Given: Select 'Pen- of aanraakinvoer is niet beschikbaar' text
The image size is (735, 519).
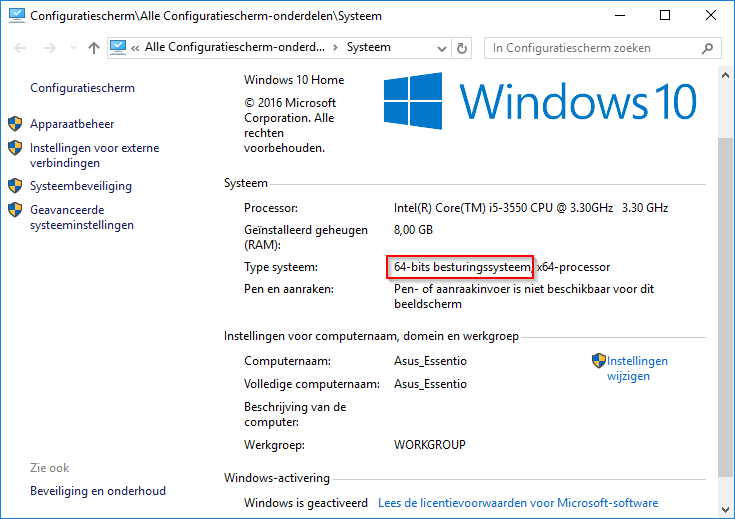Looking at the screenshot, I should [504, 289].
